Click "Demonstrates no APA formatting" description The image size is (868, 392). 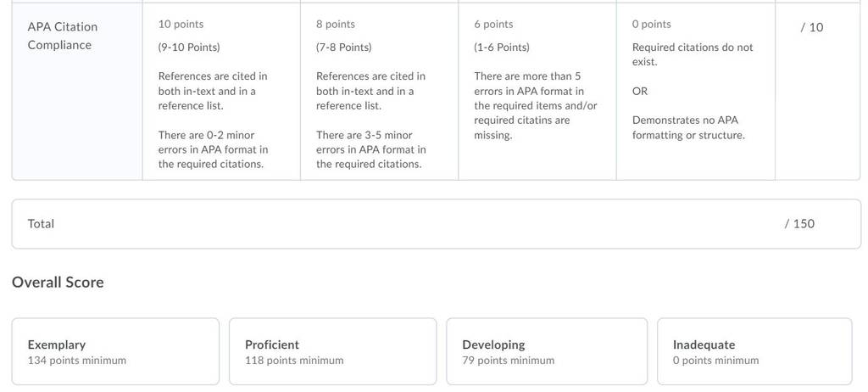coord(688,127)
